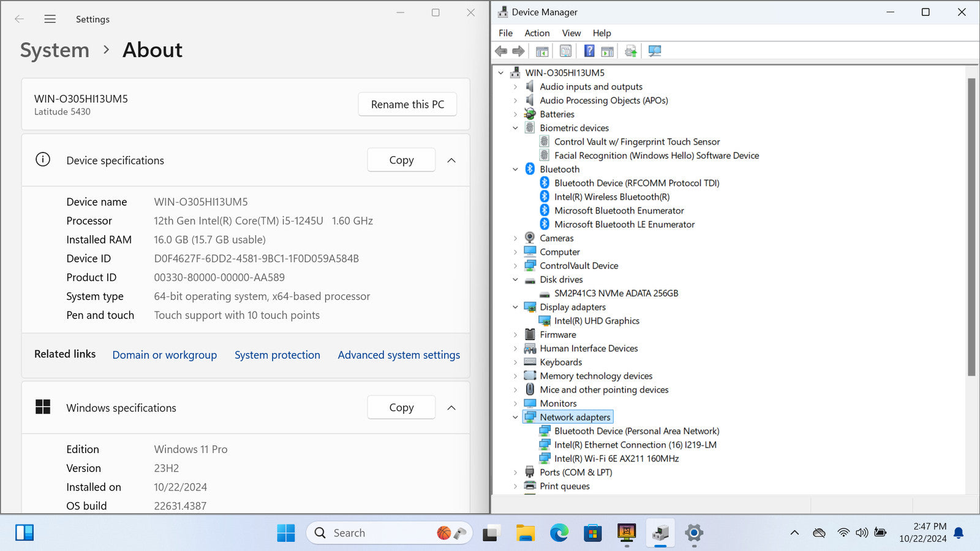Open the Action menu in Device Manager
Image resolution: width=980 pixels, height=551 pixels.
click(x=537, y=33)
